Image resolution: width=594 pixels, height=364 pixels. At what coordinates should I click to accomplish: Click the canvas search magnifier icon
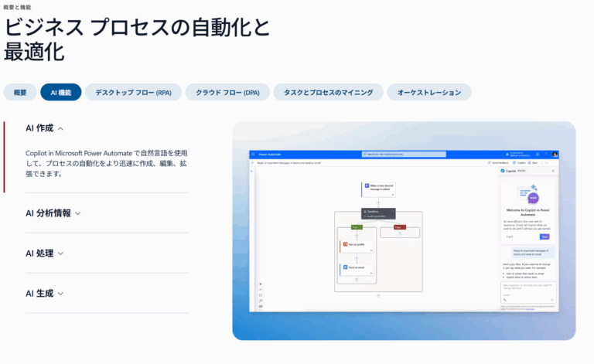261,301
